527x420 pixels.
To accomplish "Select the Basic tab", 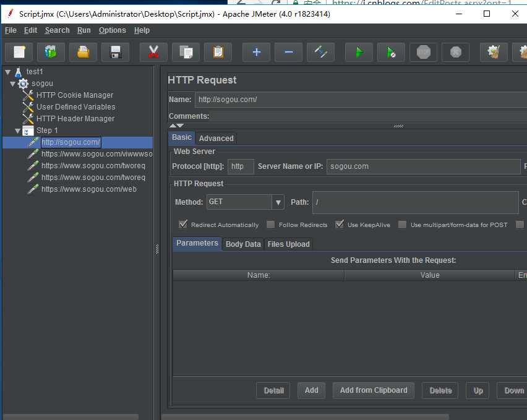I will (x=182, y=137).
